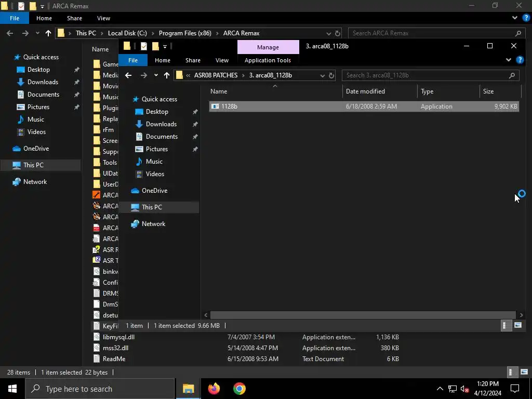Screen dimensions: 532x399
Task: Select Network in front window sidebar
Action: point(153,224)
